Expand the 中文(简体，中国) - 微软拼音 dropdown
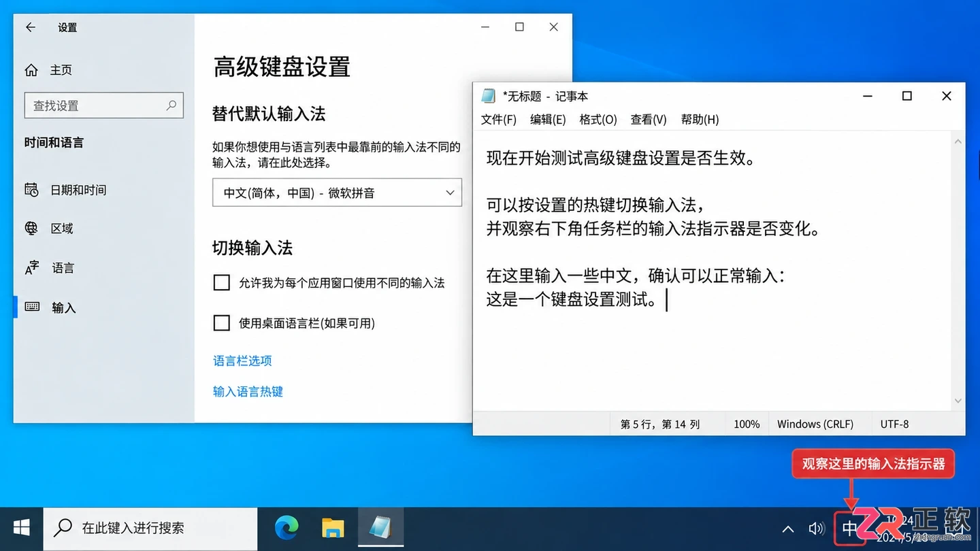The image size is (980, 551). (337, 193)
